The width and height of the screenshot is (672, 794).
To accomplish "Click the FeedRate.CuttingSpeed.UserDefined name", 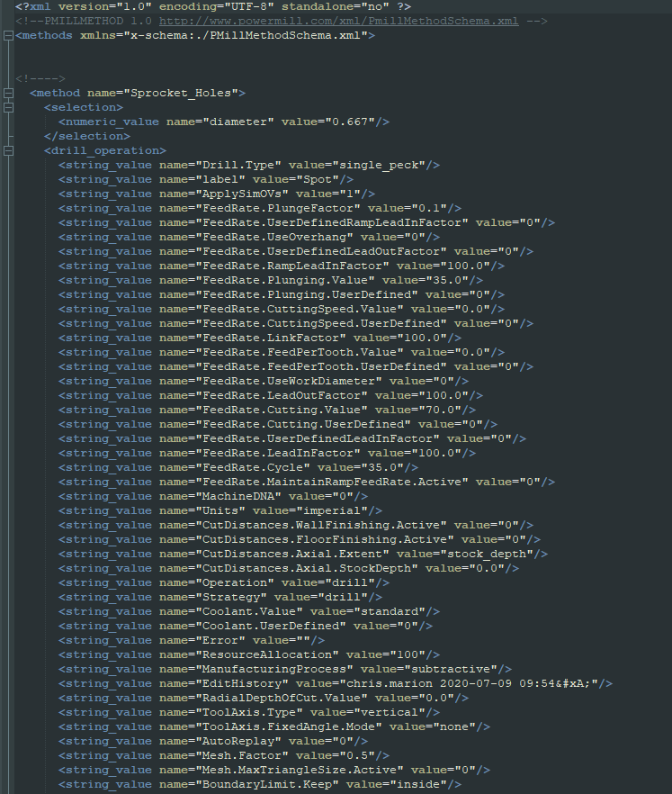I will [x=321, y=323].
